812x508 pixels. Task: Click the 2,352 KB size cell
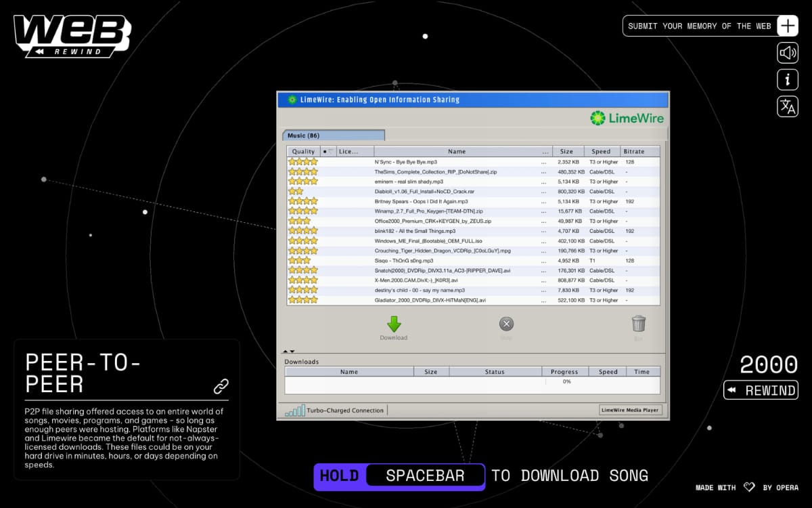(568, 162)
